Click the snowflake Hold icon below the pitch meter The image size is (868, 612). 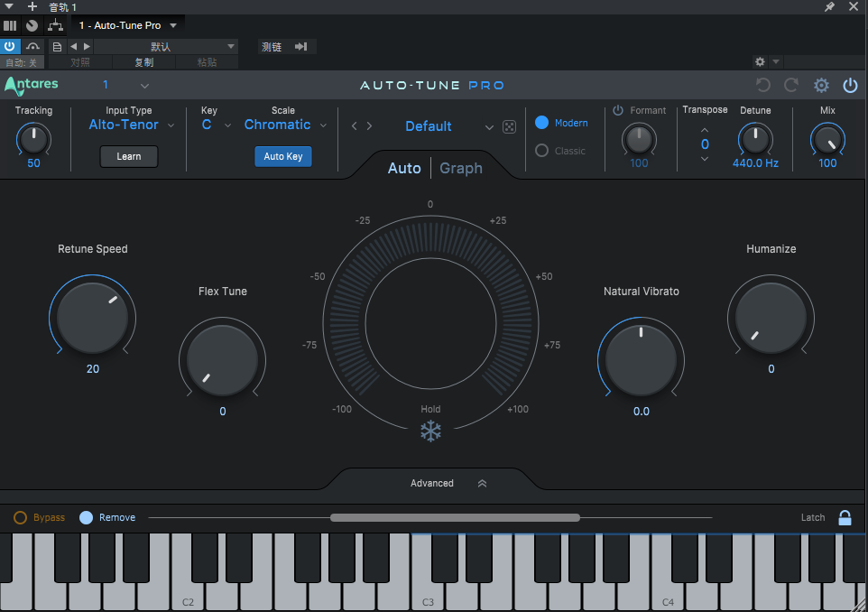[430, 431]
